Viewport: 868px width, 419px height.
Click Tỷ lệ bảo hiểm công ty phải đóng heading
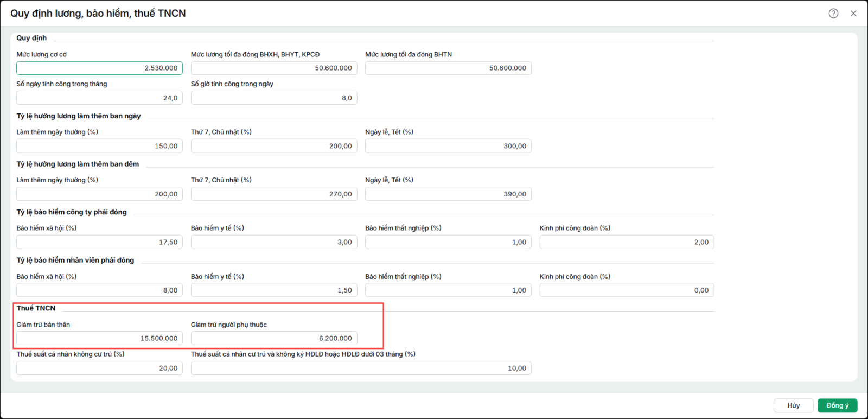tap(72, 212)
